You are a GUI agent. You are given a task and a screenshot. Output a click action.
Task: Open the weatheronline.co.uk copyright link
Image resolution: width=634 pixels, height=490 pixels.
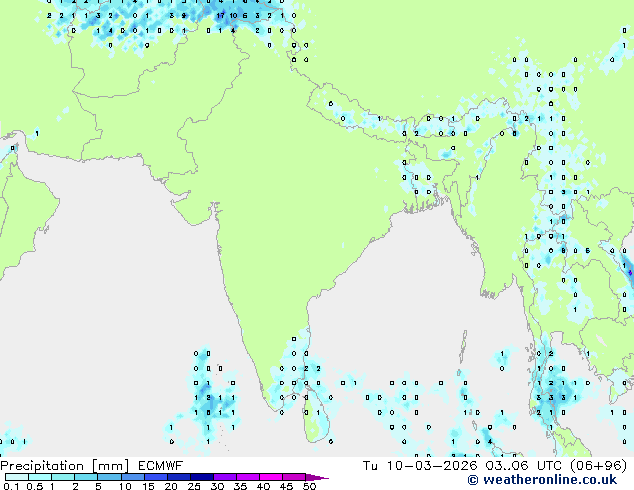[542, 480]
